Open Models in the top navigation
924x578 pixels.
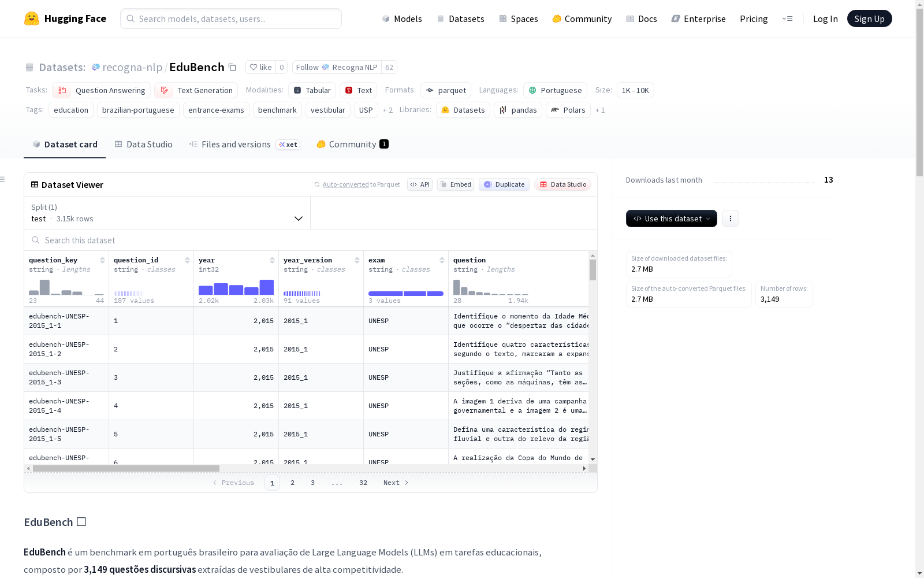402,18
